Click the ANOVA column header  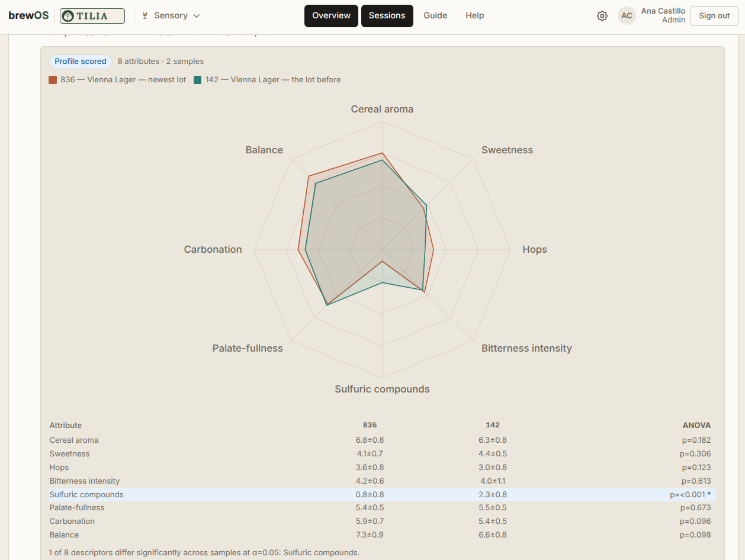coord(696,425)
